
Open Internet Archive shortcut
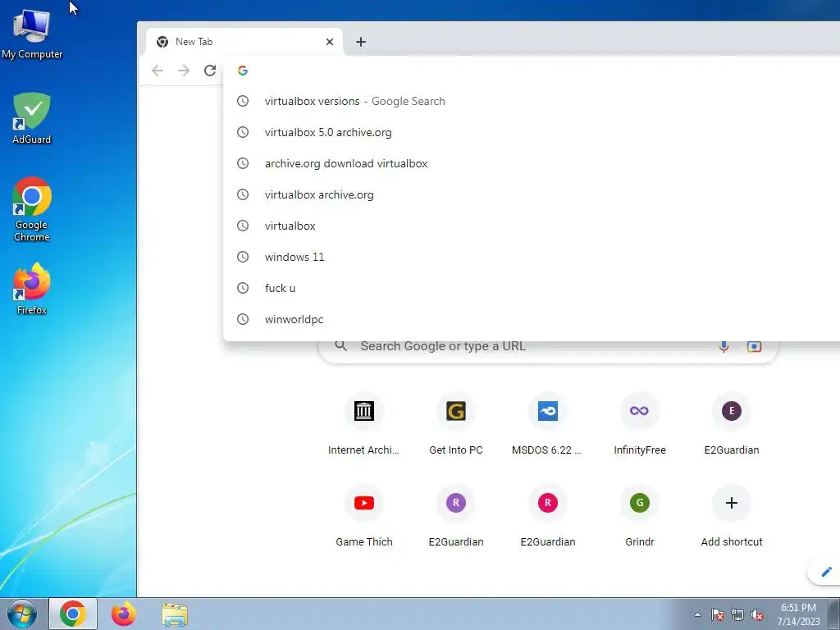(x=363, y=425)
